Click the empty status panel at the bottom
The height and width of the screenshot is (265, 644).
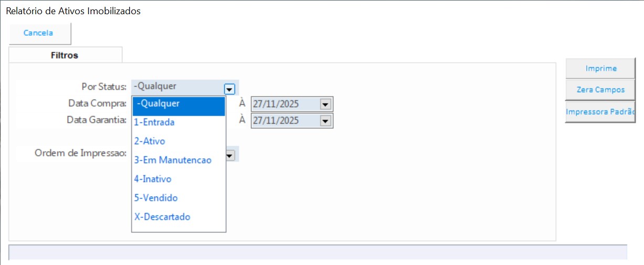click(318, 252)
